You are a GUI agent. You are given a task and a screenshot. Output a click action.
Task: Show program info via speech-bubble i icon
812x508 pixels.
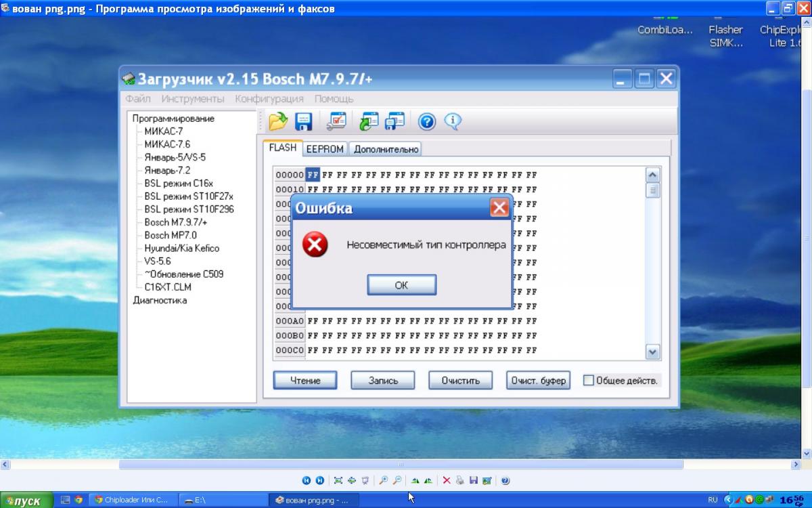click(453, 121)
